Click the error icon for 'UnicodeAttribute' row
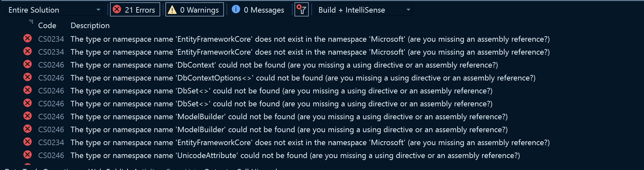 point(28,155)
